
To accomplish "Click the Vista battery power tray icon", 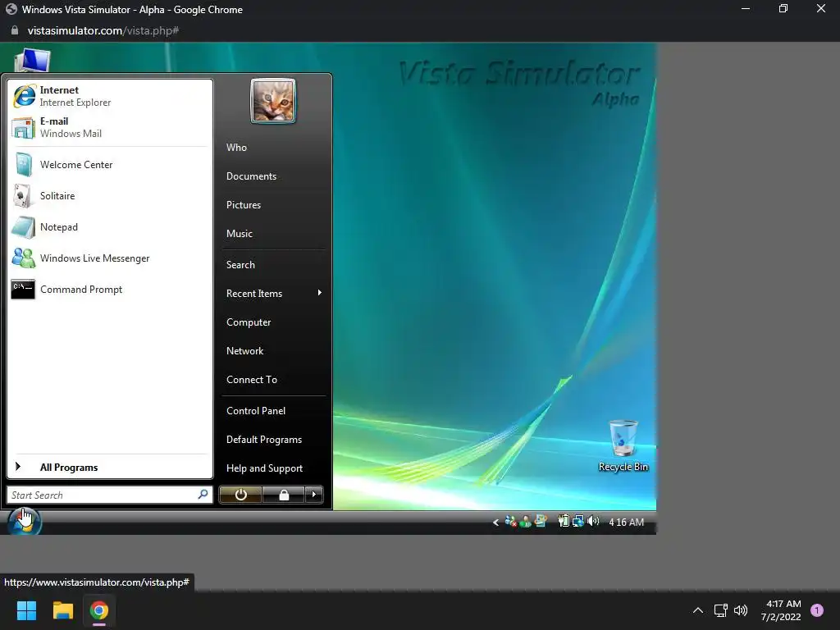I will click(x=563, y=521).
